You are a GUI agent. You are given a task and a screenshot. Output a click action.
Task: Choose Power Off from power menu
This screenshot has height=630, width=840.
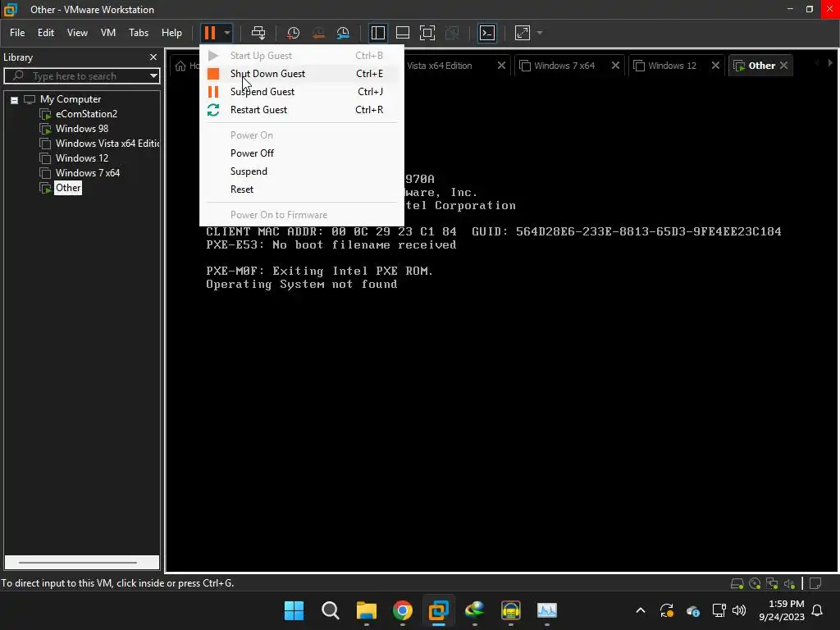click(302, 153)
